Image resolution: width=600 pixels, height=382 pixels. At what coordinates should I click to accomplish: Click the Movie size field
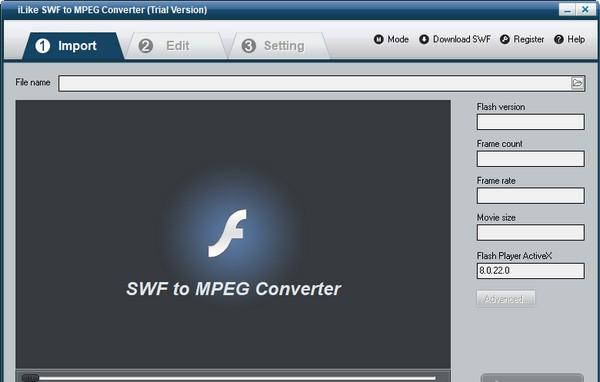click(530, 232)
